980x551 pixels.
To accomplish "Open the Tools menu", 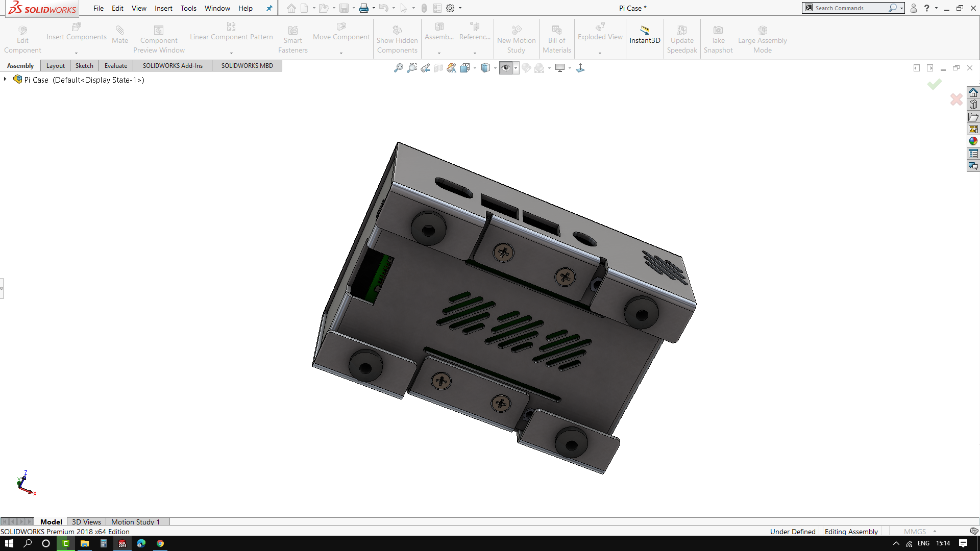I will pos(188,8).
